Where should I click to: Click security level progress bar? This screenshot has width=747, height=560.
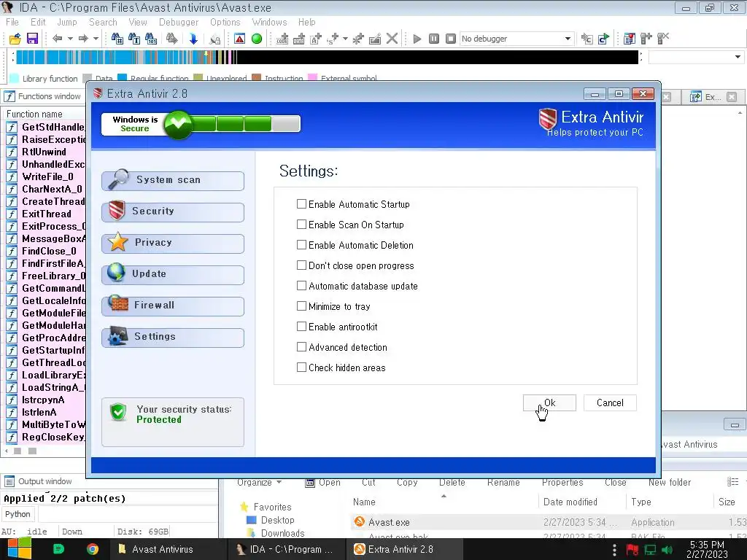pyautogui.click(x=247, y=124)
